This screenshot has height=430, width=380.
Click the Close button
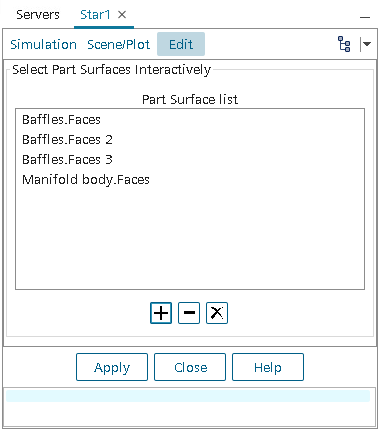[x=190, y=367]
